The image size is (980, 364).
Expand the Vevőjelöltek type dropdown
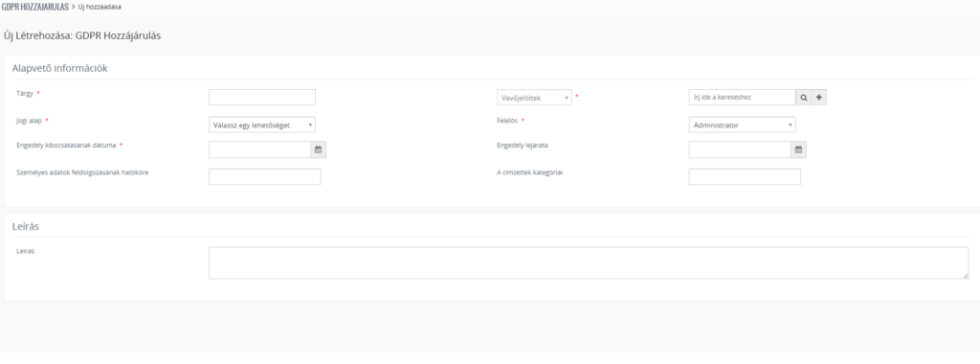tap(534, 98)
